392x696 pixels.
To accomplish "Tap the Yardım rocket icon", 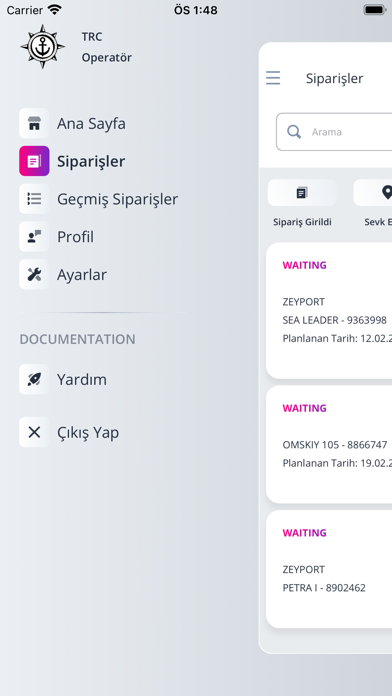I will (x=34, y=379).
